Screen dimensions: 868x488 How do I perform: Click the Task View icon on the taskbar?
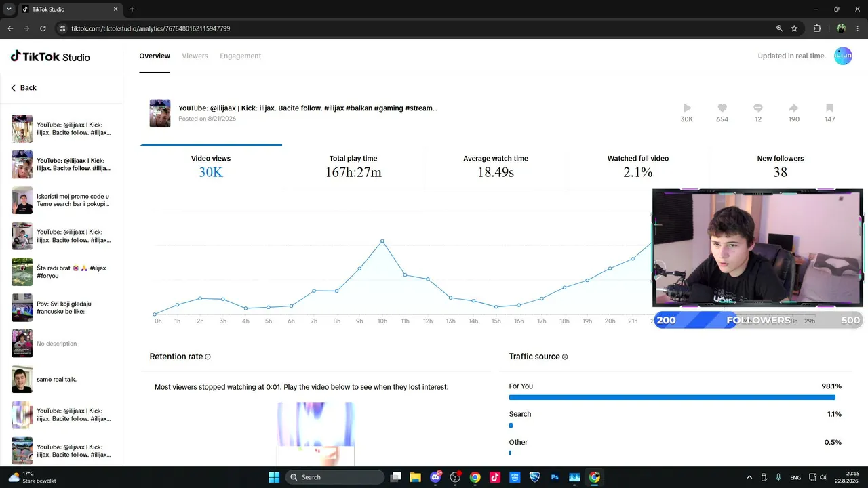[395, 477]
